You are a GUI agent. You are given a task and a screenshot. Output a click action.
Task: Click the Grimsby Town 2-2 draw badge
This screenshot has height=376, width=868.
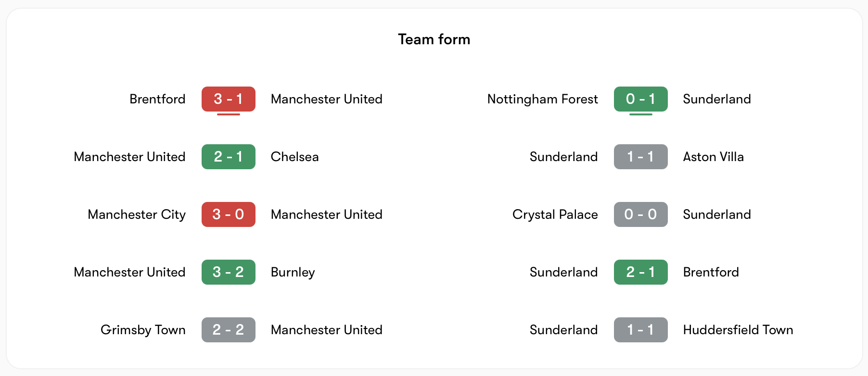click(228, 330)
